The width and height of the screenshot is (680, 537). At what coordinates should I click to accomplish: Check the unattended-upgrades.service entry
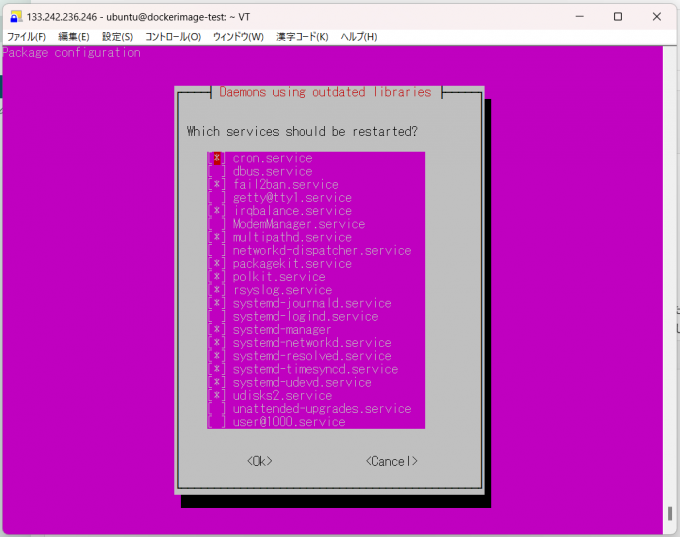click(217, 409)
